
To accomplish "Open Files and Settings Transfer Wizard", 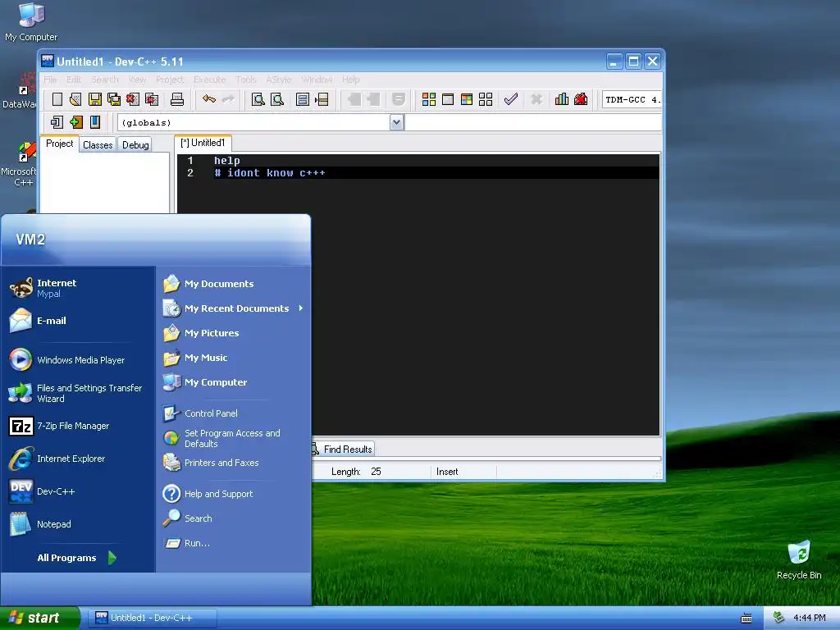I will (77, 393).
